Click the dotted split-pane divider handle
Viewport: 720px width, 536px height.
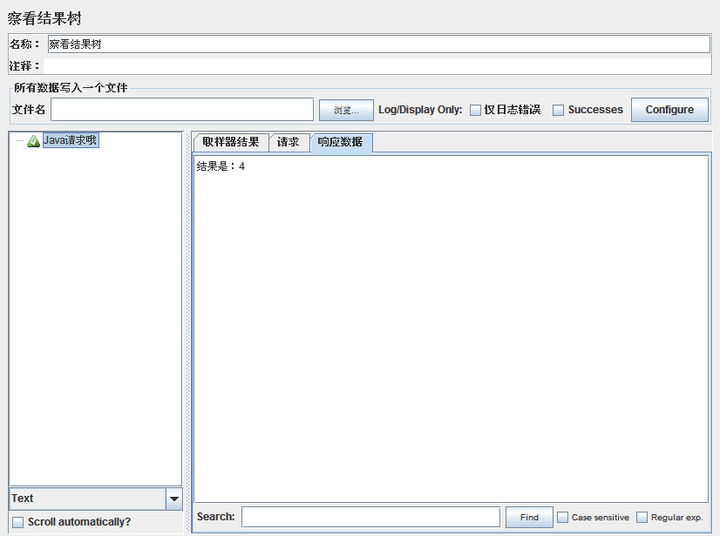point(187,333)
